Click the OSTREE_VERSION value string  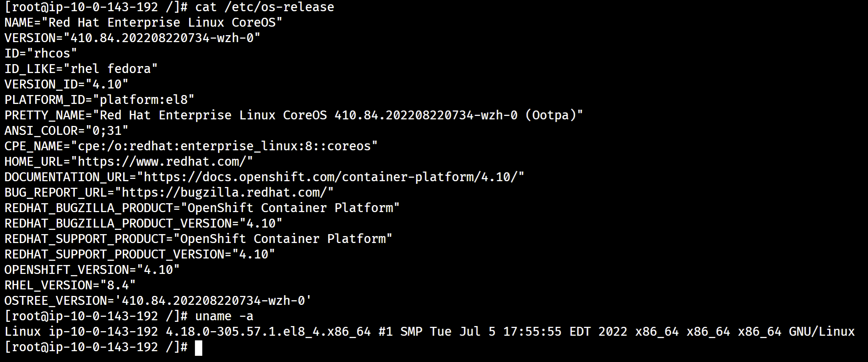pyautogui.click(x=216, y=301)
